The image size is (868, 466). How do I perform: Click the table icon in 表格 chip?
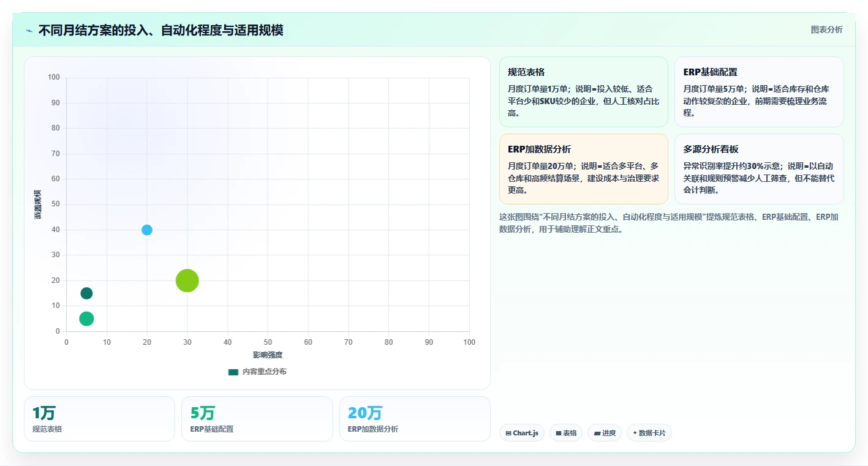pyautogui.click(x=559, y=434)
